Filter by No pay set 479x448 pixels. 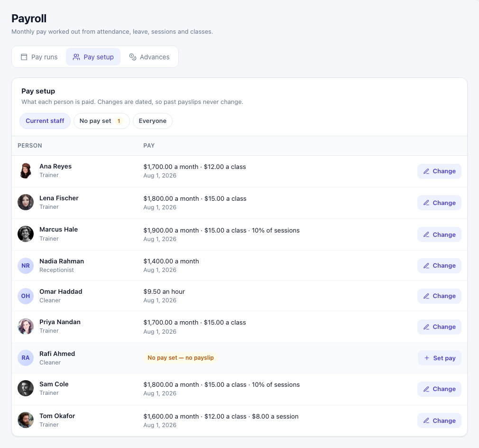pos(101,121)
